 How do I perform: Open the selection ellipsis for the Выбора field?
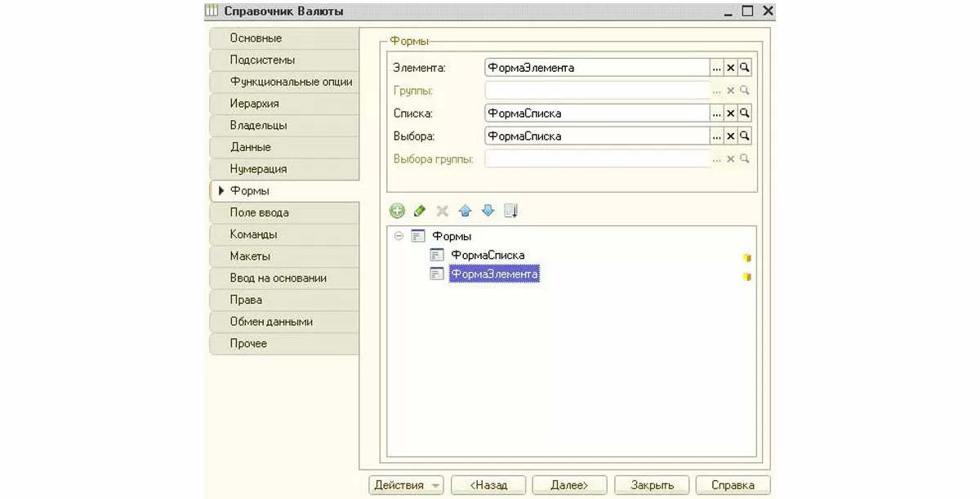click(717, 136)
